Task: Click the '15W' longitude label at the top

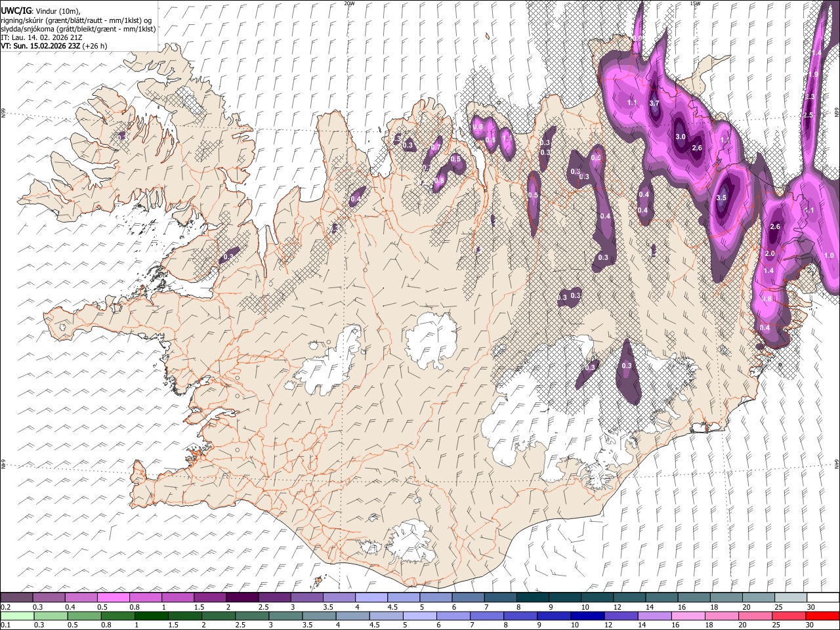Action: (695, 3)
